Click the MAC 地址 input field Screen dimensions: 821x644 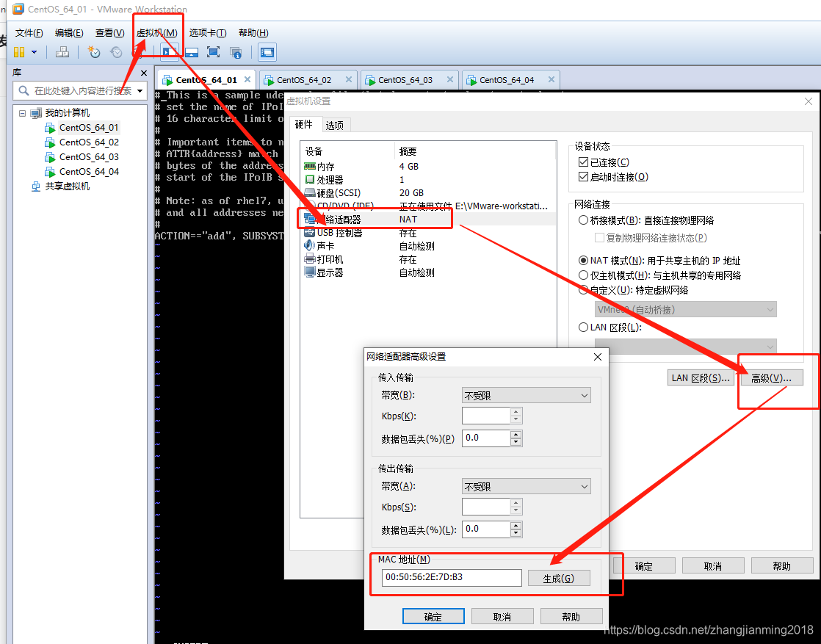click(452, 577)
